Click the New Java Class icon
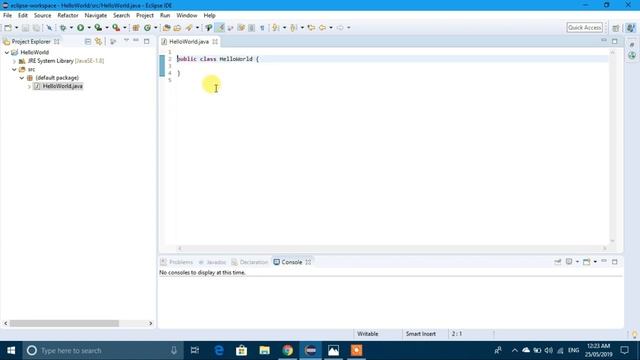The width and height of the screenshot is (640, 360). 147,28
